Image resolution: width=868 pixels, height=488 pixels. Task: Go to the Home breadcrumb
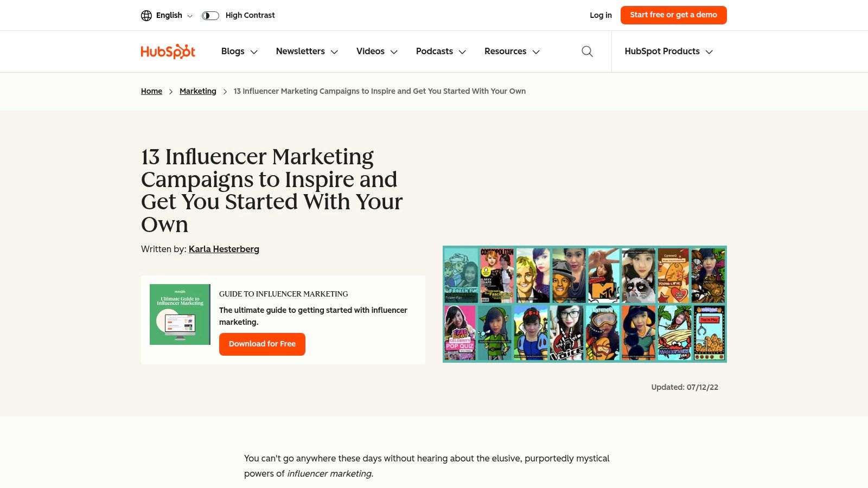pyautogui.click(x=151, y=91)
